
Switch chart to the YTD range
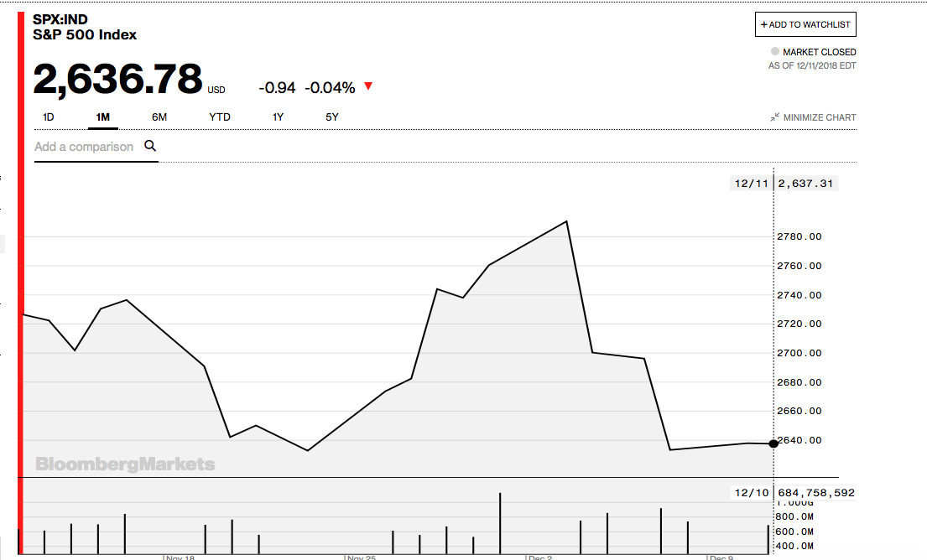pos(219,117)
